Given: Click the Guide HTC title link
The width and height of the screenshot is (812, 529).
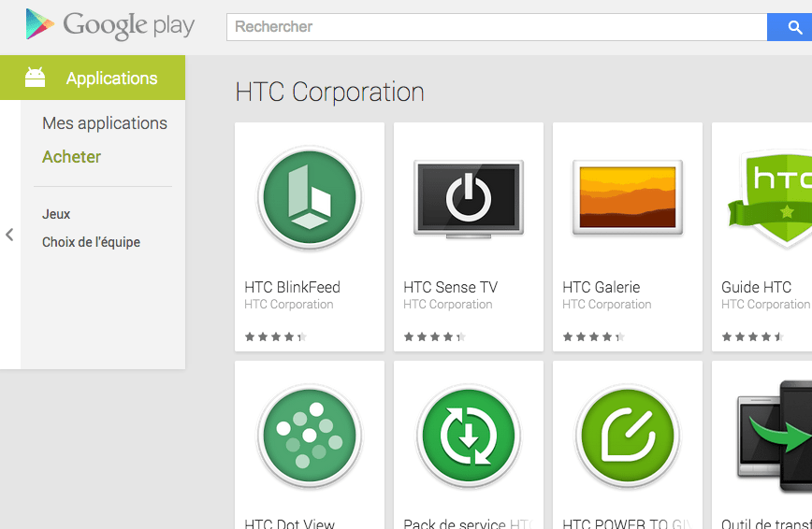Looking at the screenshot, I should [757, 287].
